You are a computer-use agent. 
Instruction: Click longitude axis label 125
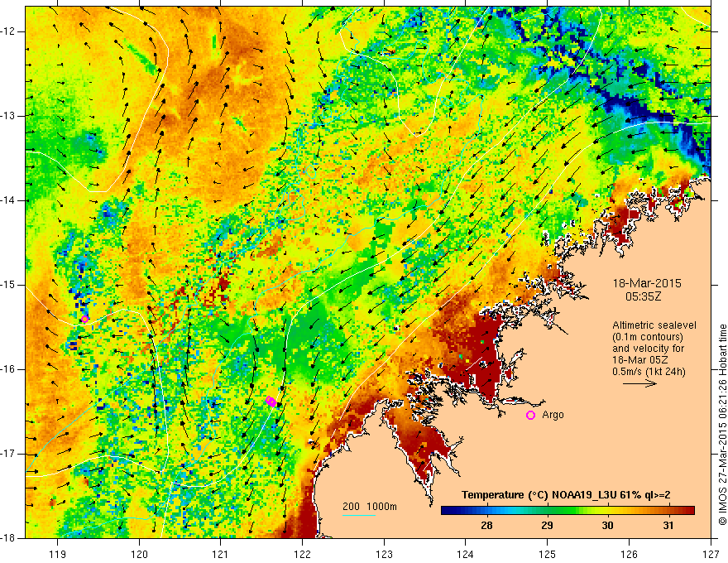coord(548,554)
